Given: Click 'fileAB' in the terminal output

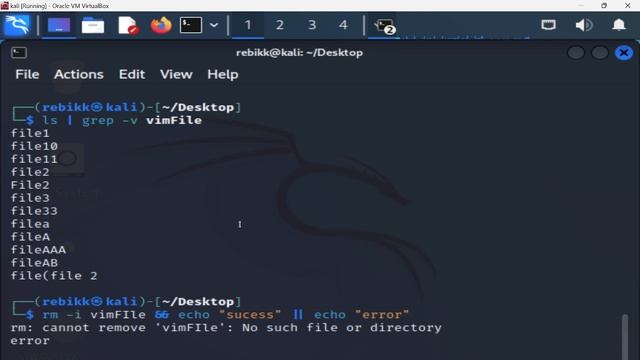Looking at the screenshot, I should click(34, 263).
